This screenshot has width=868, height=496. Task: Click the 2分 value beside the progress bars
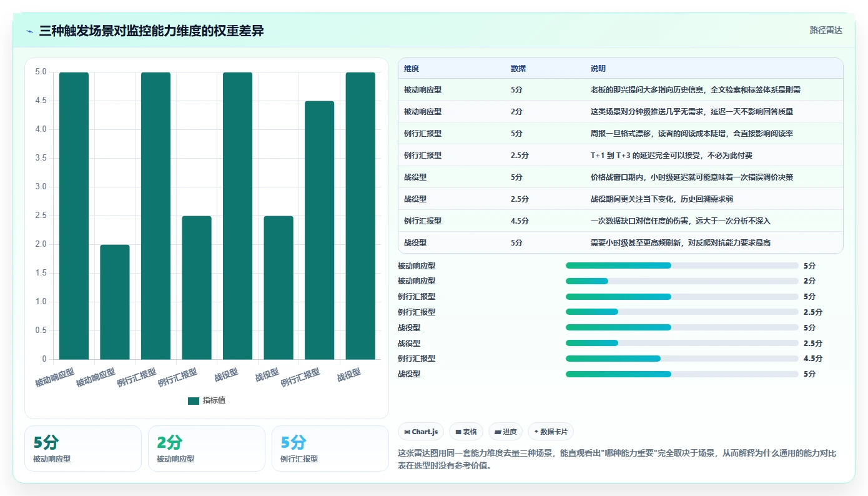pos(810,281)
